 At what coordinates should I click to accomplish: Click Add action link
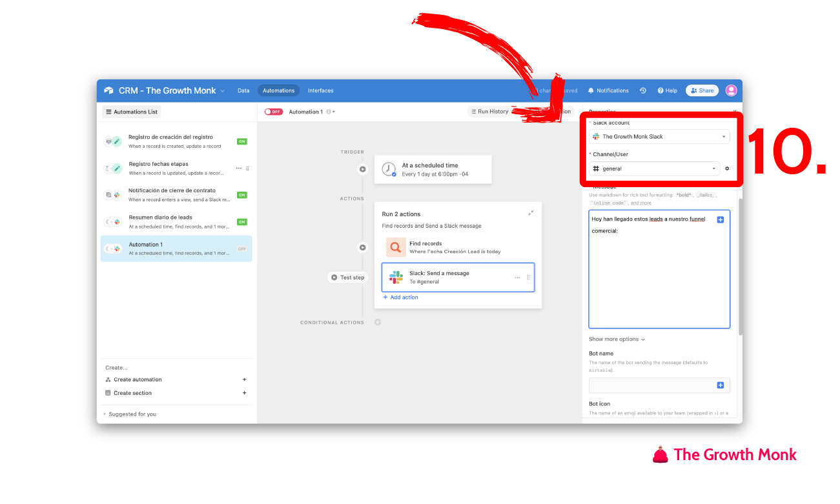[x=400, y=297]
